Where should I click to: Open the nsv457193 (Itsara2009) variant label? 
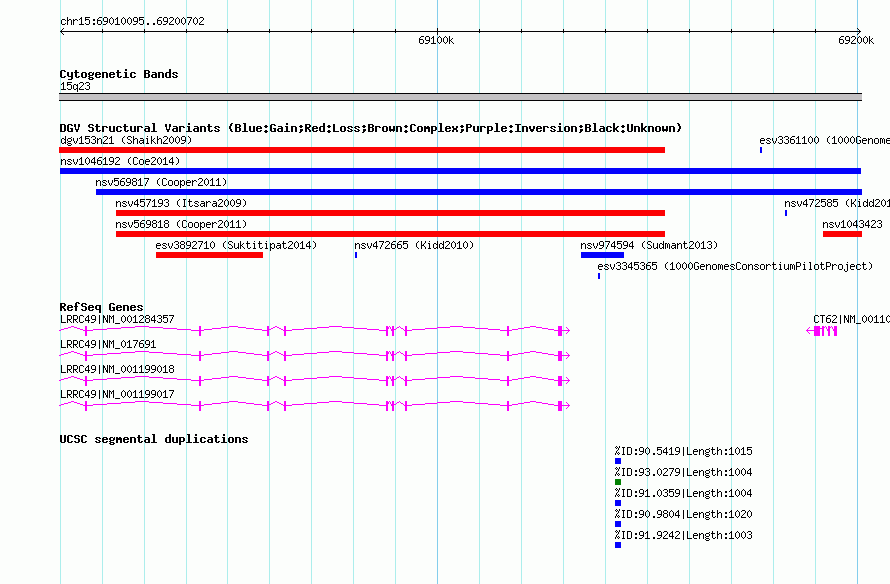point(181,203)
